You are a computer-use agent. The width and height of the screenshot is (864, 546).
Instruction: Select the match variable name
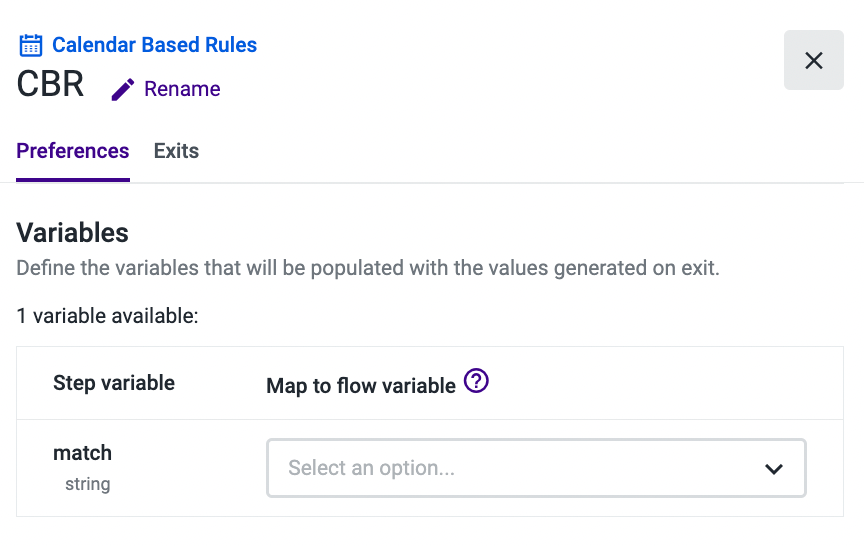coord(82,453)
